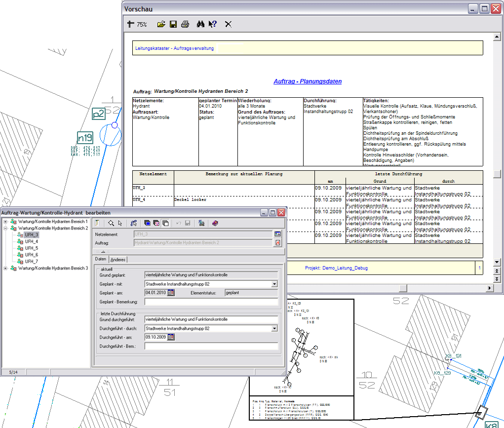504x428 pixels.
Task: Select UFH_5 in the hydrant tree
Action: [x=31, y=248]
